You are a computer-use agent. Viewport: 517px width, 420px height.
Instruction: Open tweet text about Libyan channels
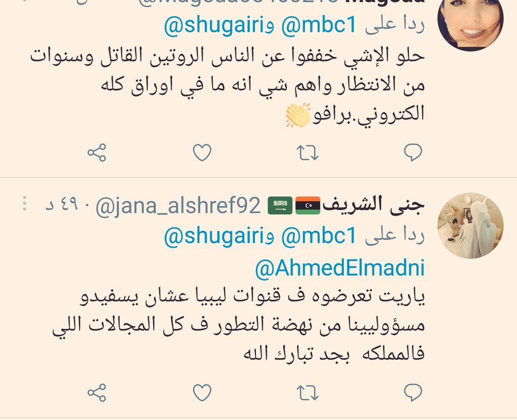pos(238,326)
